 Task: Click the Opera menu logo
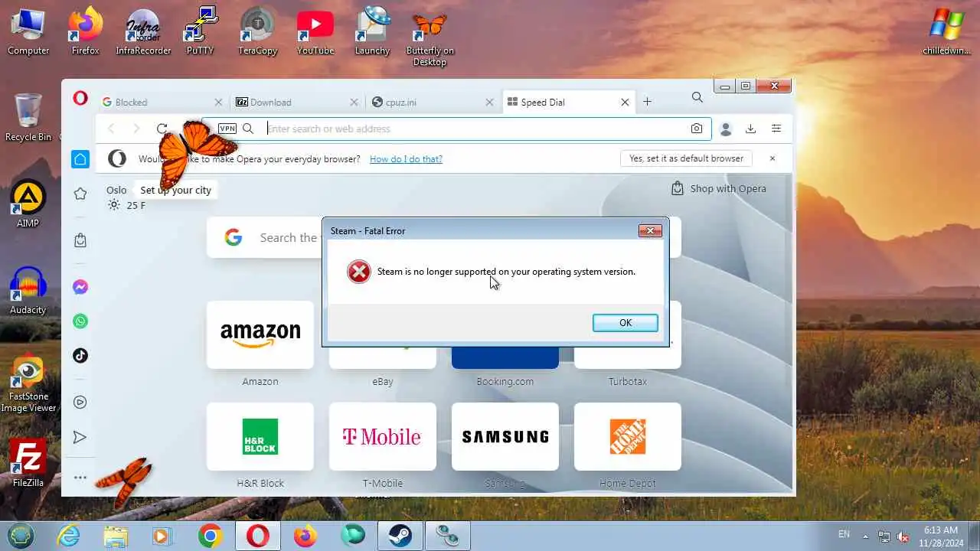pyautogui.click(x=80, y=98)
